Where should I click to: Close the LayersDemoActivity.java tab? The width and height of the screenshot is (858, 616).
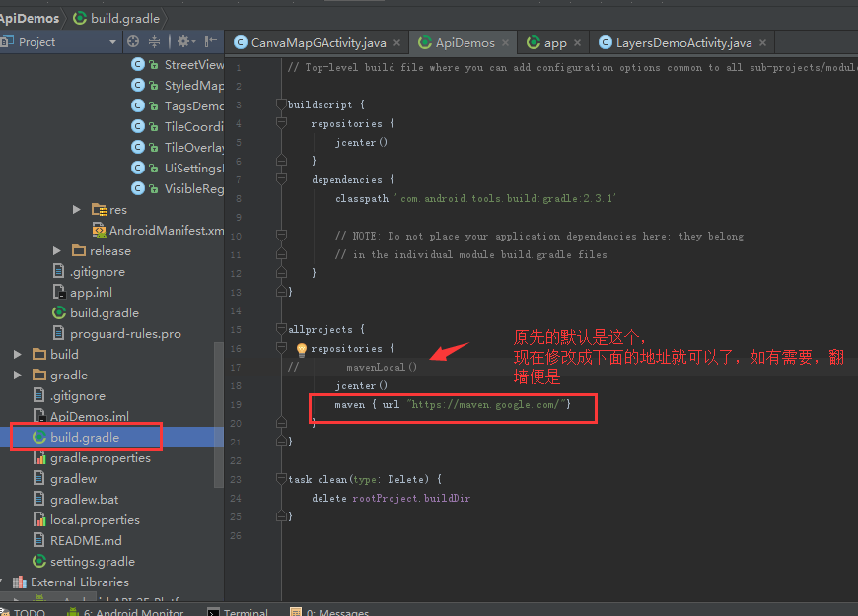pos(762,43)
